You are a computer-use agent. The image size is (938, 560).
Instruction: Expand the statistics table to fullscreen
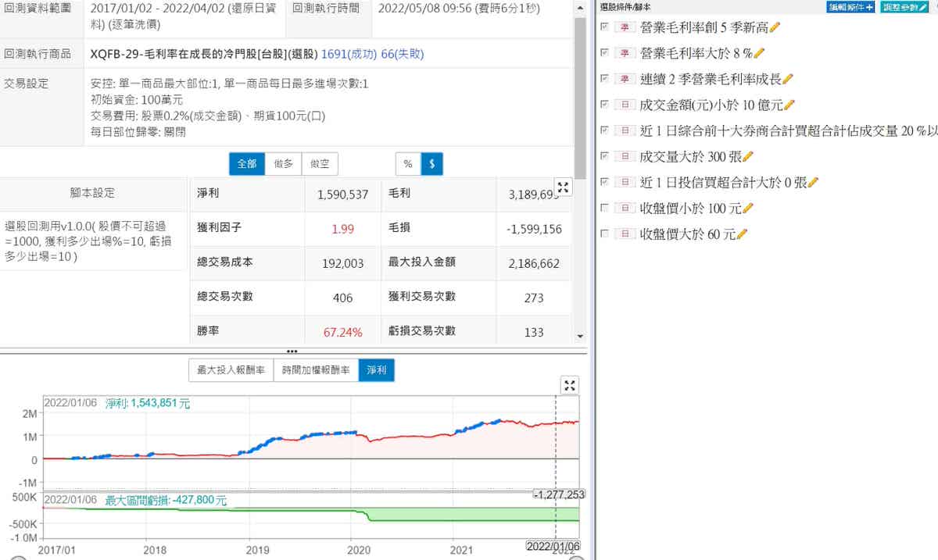(x=564, y=187)
